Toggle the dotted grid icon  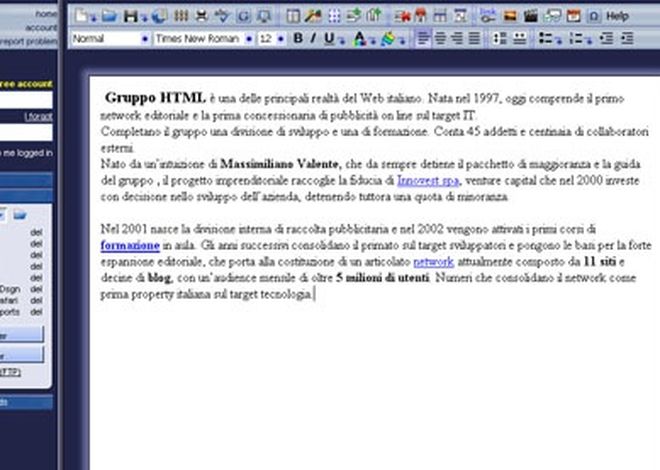click(x=334, y=16)
